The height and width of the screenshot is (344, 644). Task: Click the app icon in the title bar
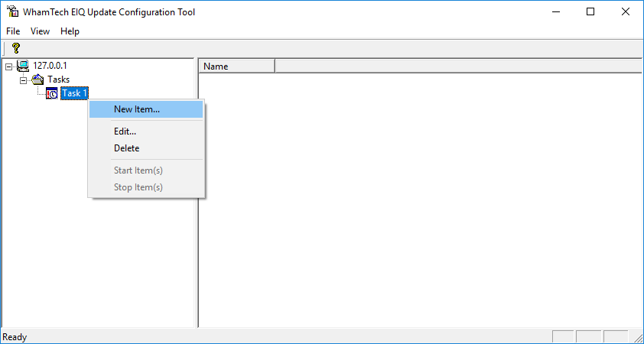click(13, 11)
